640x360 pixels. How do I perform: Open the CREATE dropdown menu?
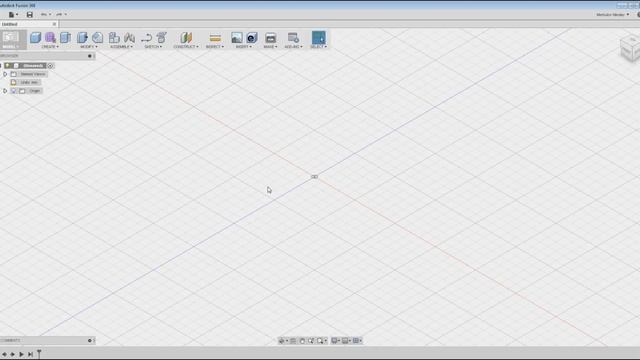50,47
